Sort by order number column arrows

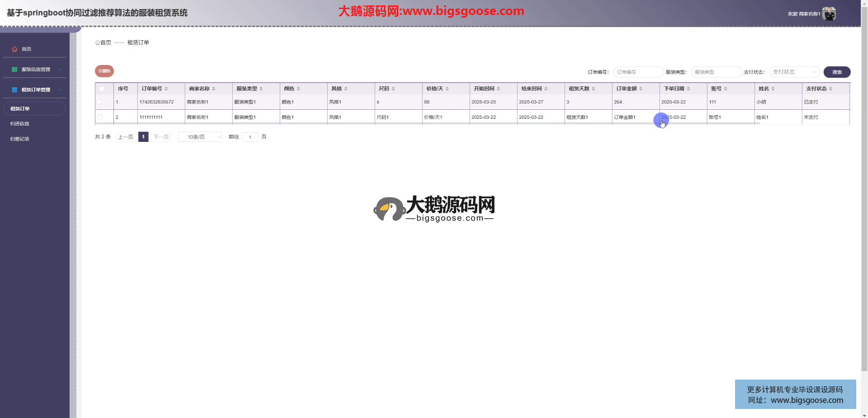[166, 89]
